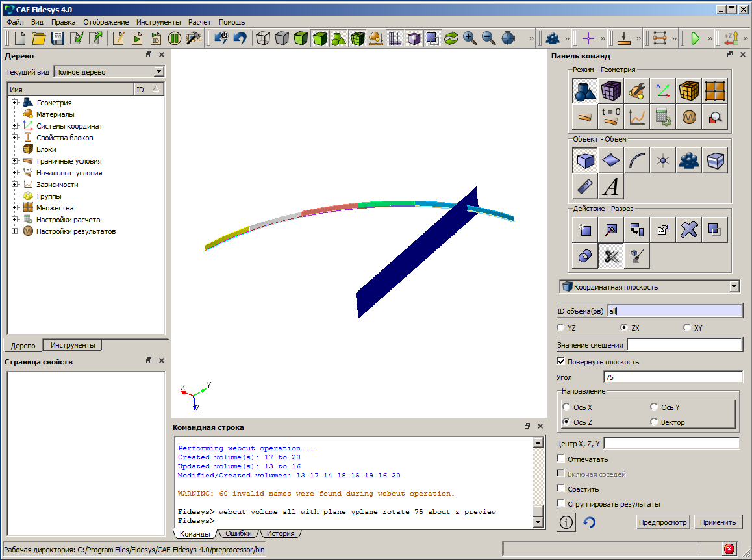Open the Файл menu
This screenshot has height=560, width=752.
(x=16, y=22)
